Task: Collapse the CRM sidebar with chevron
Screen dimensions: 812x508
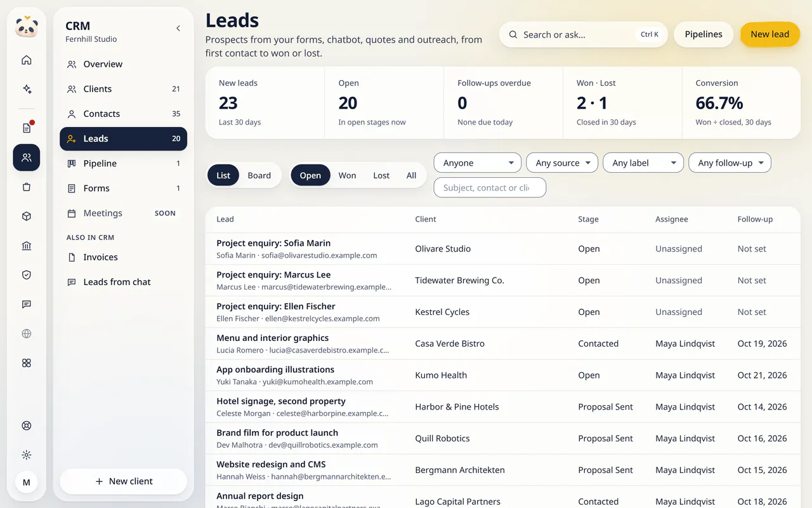Action: click(x=178, y=28)
